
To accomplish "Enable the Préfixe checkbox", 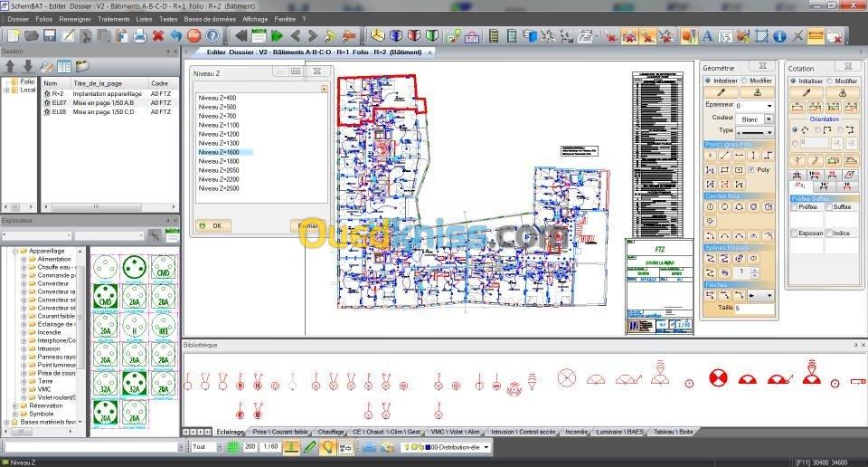I will tap(794, 206).
